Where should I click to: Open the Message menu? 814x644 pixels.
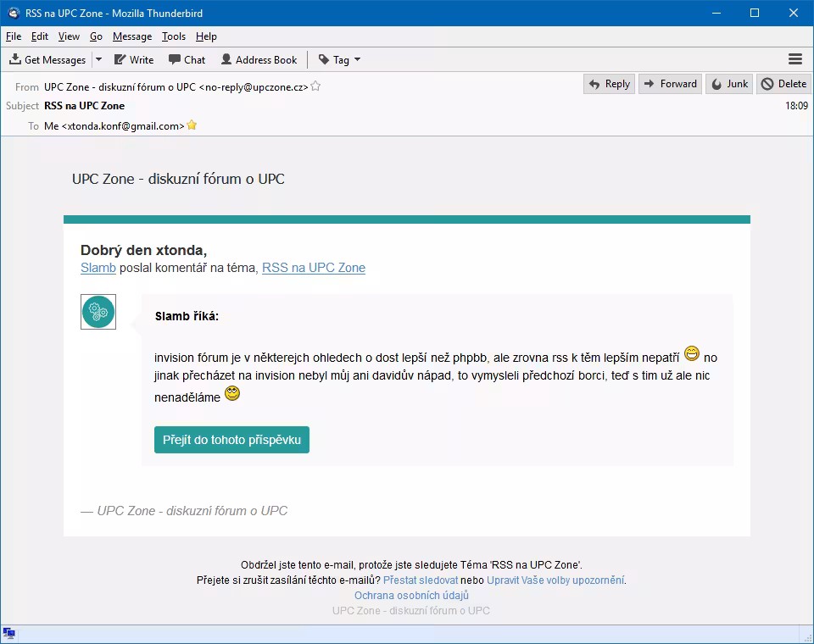coord(132,36)
